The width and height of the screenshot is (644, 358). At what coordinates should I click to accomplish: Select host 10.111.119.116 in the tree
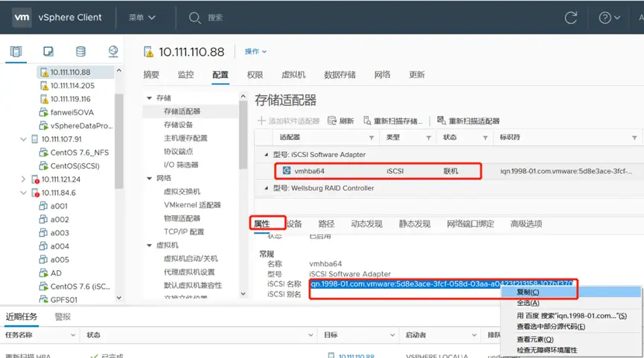click(70, 99)
